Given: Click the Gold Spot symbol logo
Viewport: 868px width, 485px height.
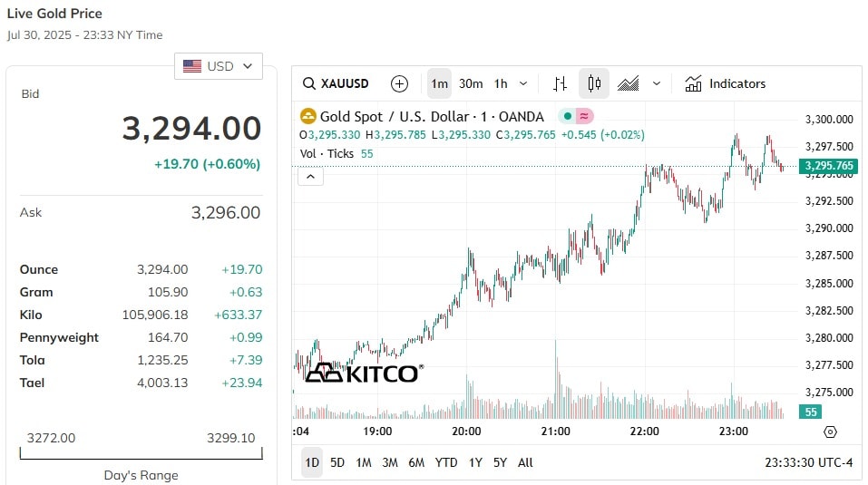Looking at the screenshot, I should tap(307, 116).
